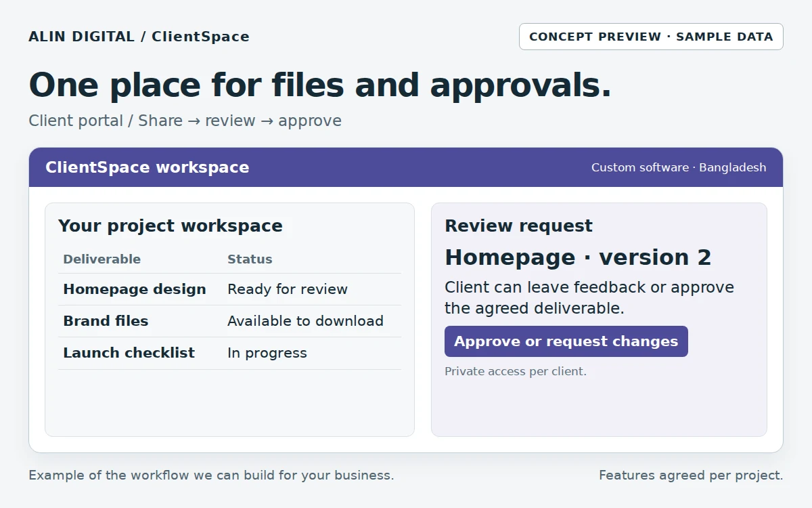Click the Client can leave feedback description
The image size is (812, 508).
(x=589, y=297)
